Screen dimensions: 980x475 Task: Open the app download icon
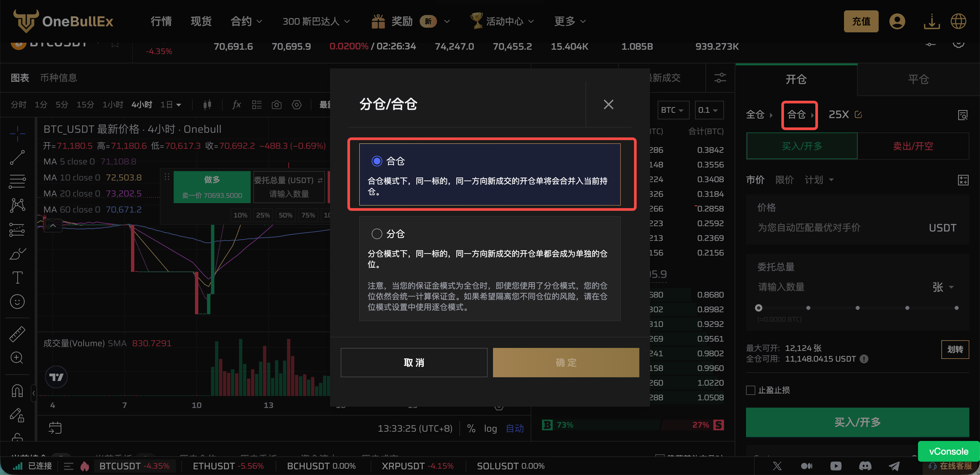[x=932, y=21]
